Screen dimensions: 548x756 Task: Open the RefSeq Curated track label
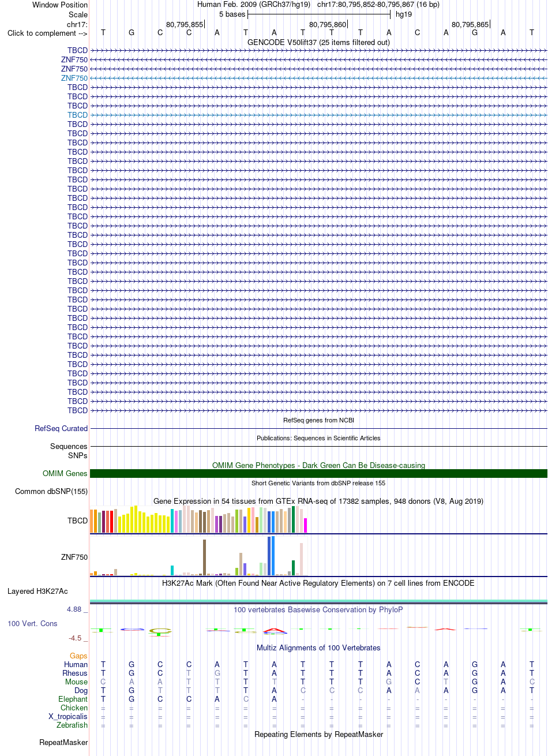tap(61, 428)
